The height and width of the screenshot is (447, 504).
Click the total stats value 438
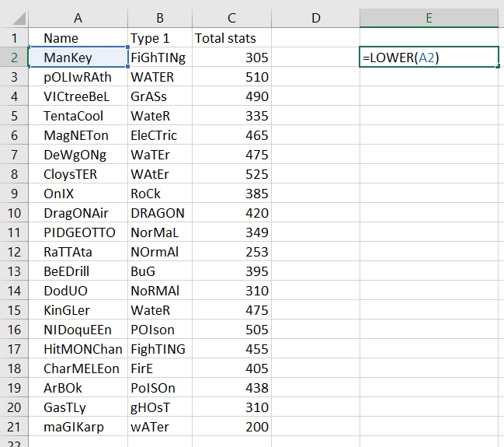click(231, 388)
